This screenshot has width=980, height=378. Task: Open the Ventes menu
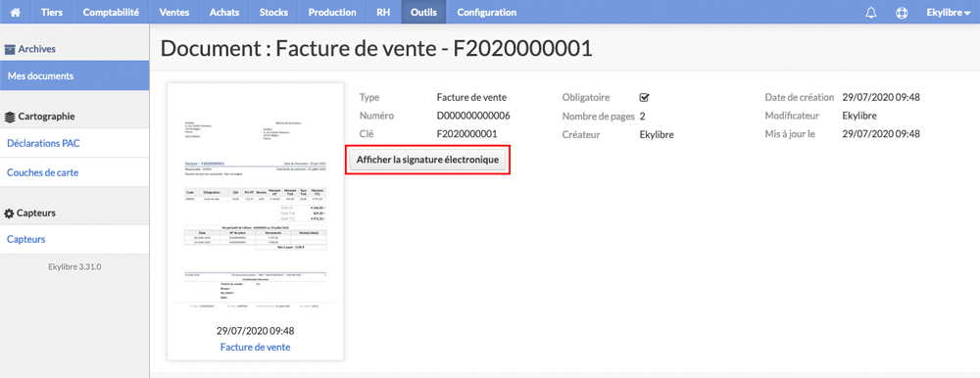click(174, 12)
